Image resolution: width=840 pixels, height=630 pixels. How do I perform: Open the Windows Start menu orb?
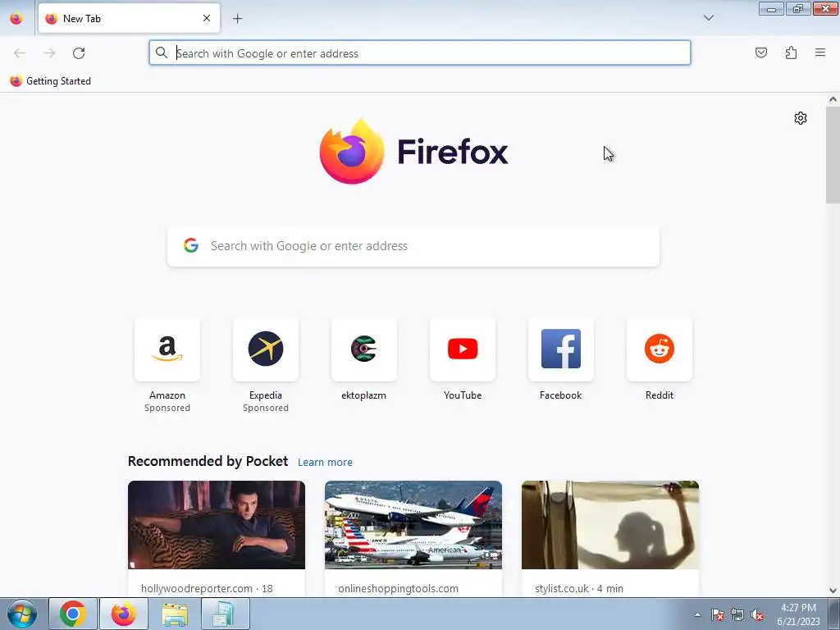[x=22, y=614]
